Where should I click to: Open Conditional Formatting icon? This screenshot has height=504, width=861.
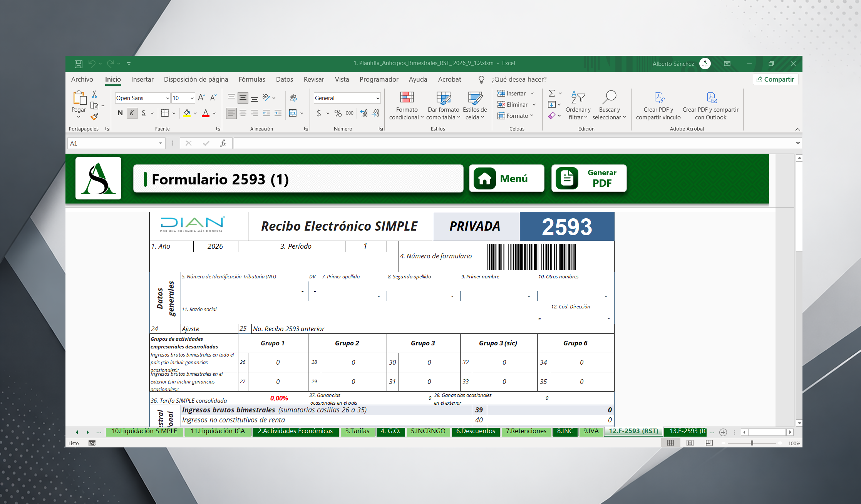pos(407,97)
